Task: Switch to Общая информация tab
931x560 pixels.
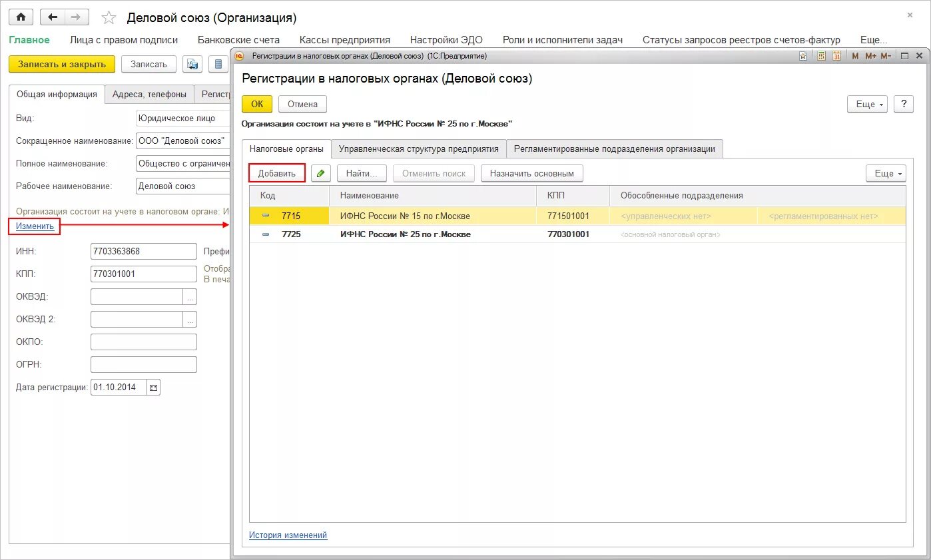Action: 57,94
